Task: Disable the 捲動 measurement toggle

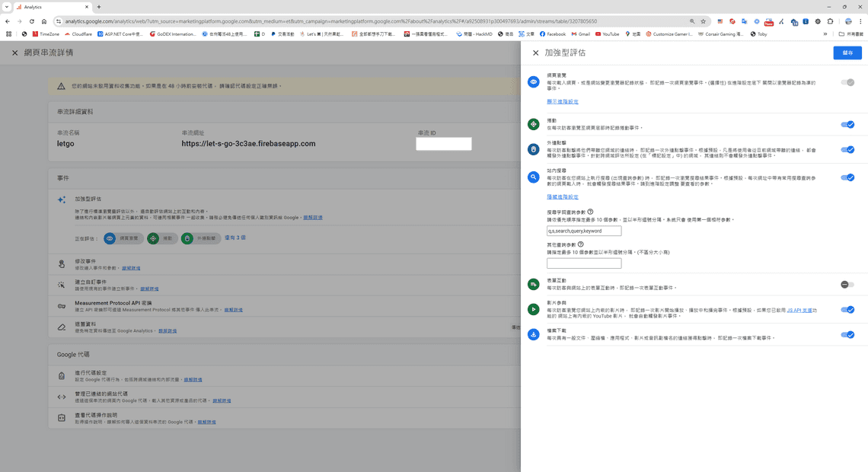Action: (x=847, y=124)
